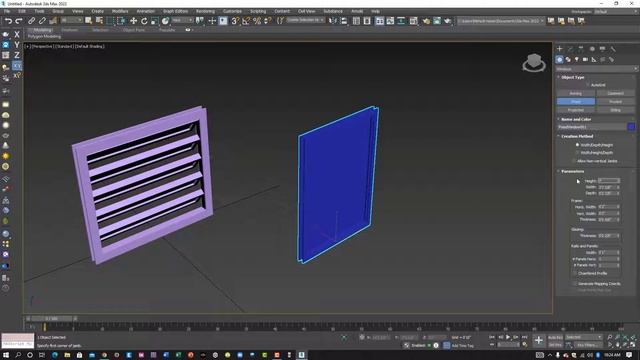Viewport: 640px width, 360px height.
Task: Activate the Unlink Selection tool
Action: pos(42,21)
